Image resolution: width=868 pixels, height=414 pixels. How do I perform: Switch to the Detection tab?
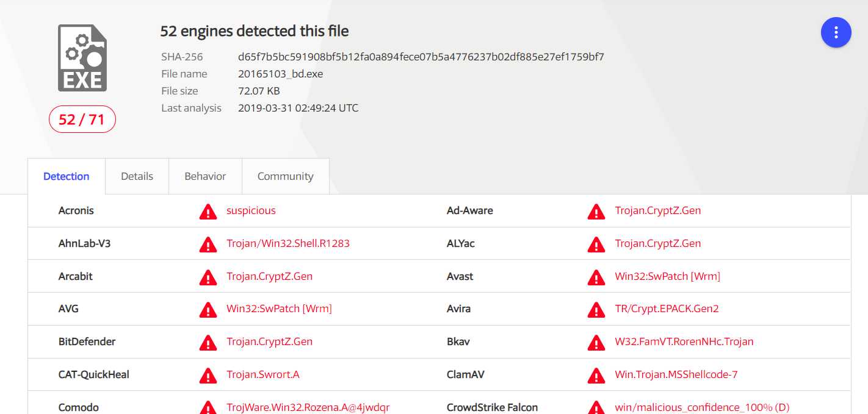[x=67, y=176]
